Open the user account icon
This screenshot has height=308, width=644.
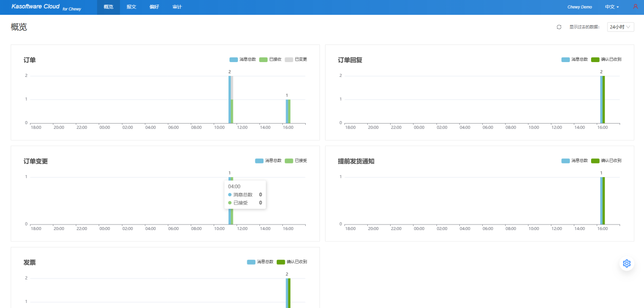(635, 7)
